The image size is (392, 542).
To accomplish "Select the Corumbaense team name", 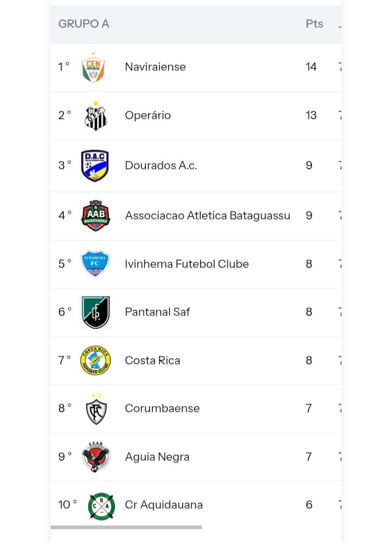I will pos(162,408).
